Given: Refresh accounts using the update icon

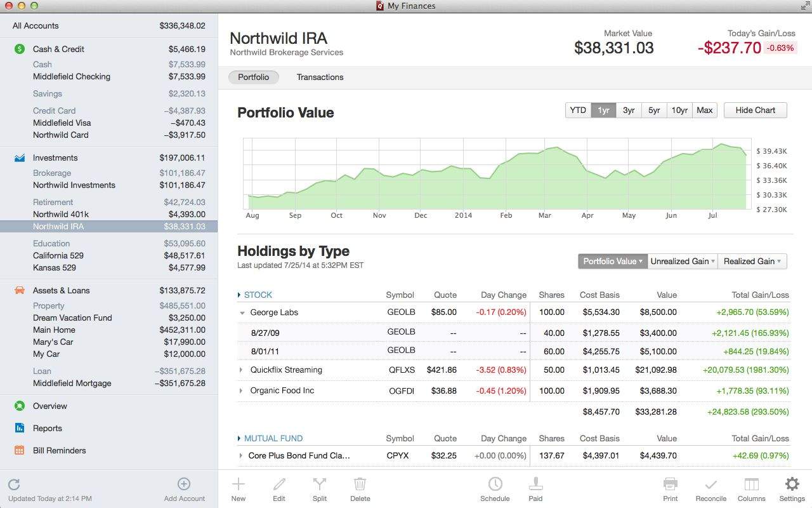Looking at the screenshot, I should (x=15, y=485).
